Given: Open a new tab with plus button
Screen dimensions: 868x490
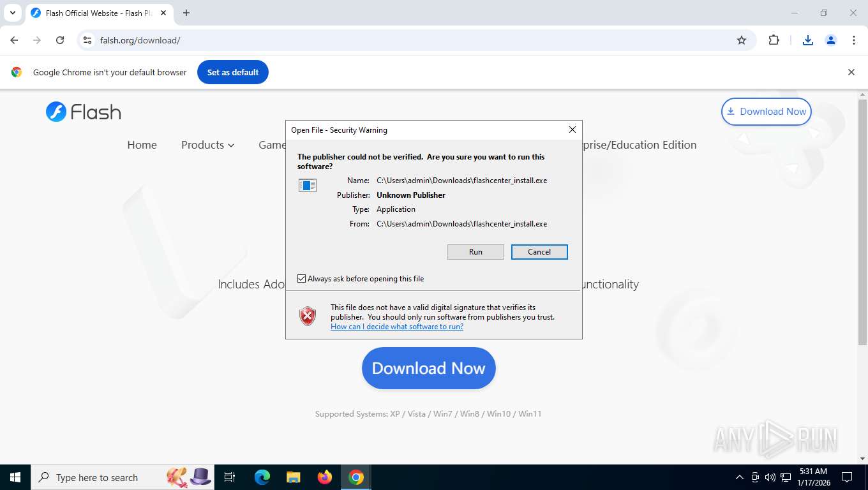Looking at the screenshot, I should pyautogui.click(x=186, y=13).
